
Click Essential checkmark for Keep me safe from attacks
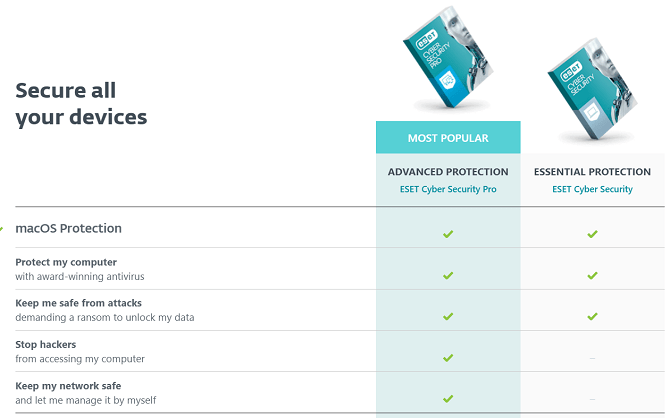click(592, 316)
